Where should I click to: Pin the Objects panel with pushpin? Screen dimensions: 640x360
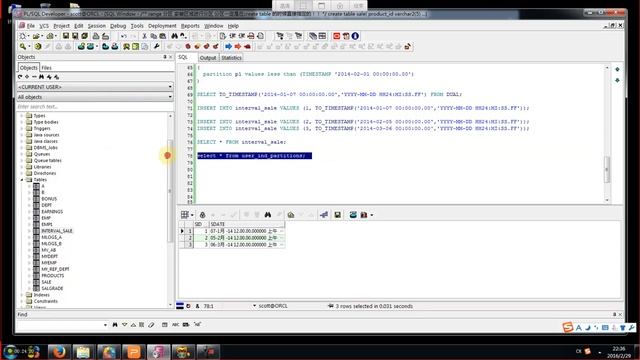coord(165,57)
